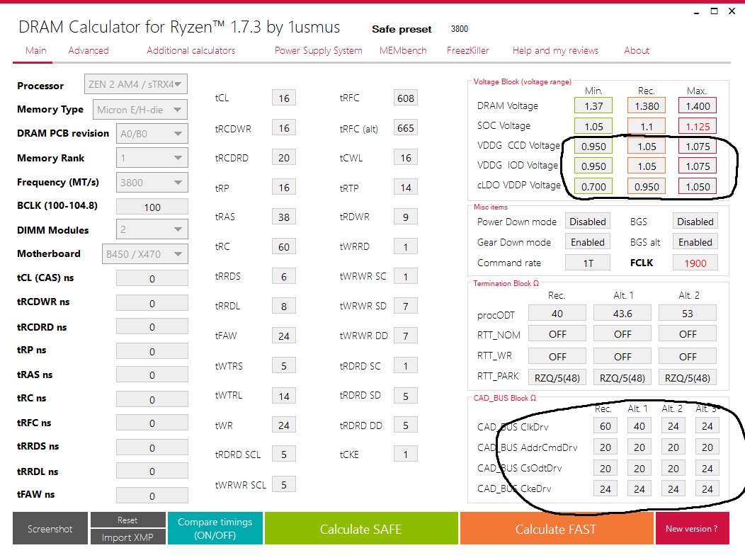Click the tRFC ns input field

[x=152, y=423]
